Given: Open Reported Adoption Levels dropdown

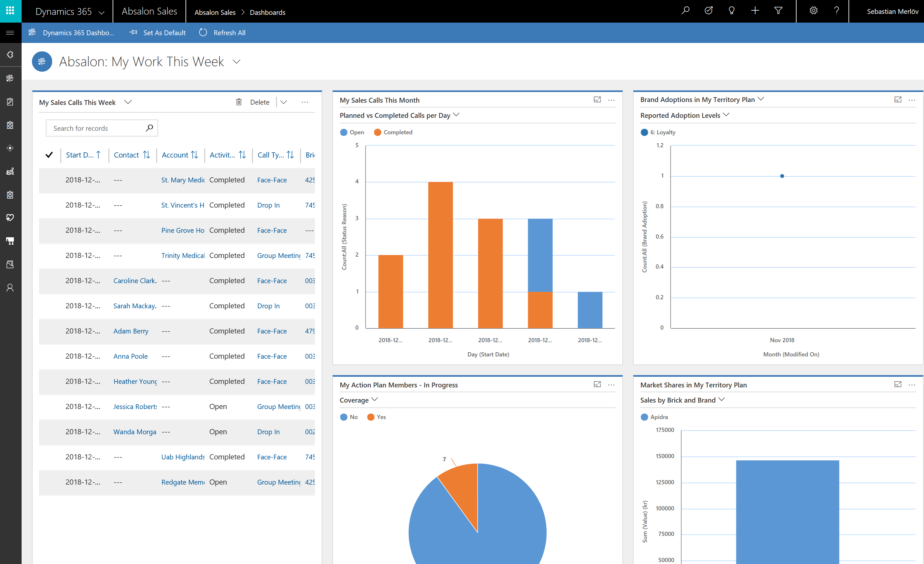Looking at the screenshot, I should [726, 115].
